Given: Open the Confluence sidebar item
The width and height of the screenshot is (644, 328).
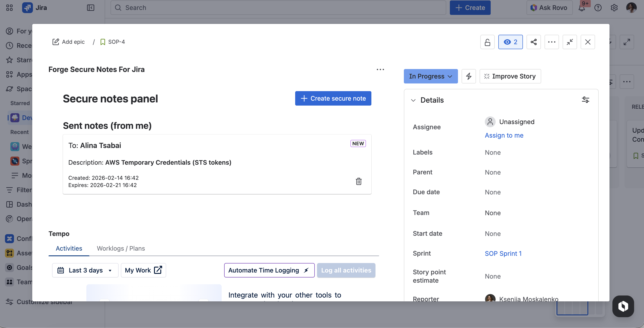Looking at the screenshot, I should point(19,239).
